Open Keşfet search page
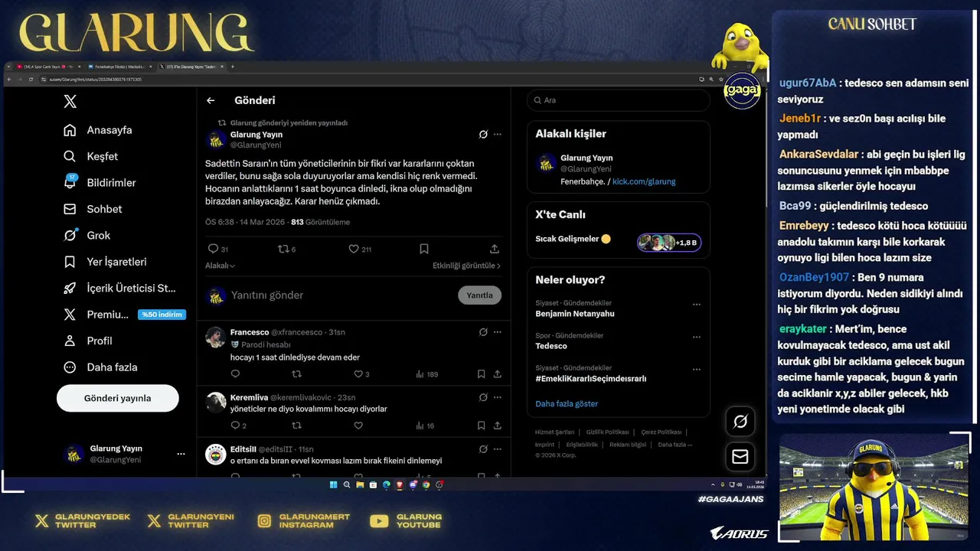The height and width of the screenshot is (551, 980). pos(91,156)
